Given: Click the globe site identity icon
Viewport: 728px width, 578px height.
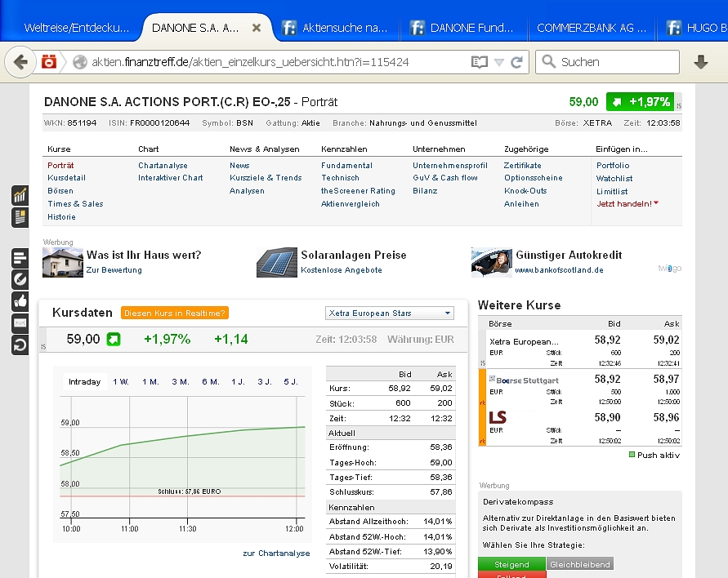Looking at the screenshot, I should click(x=80, y=62).
